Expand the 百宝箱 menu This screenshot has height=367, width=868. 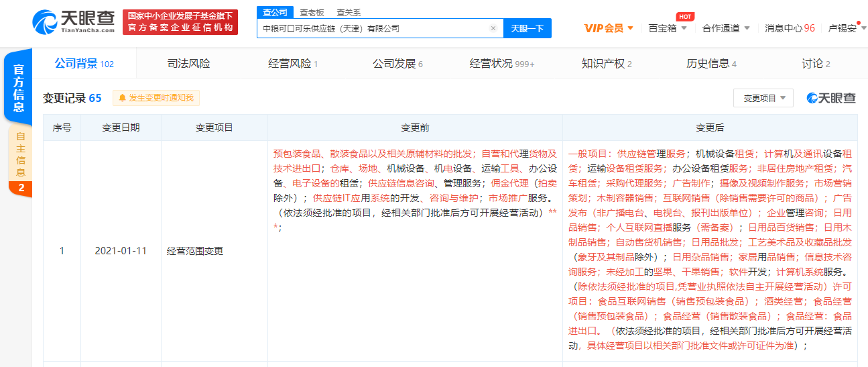(x=668, y=28)
